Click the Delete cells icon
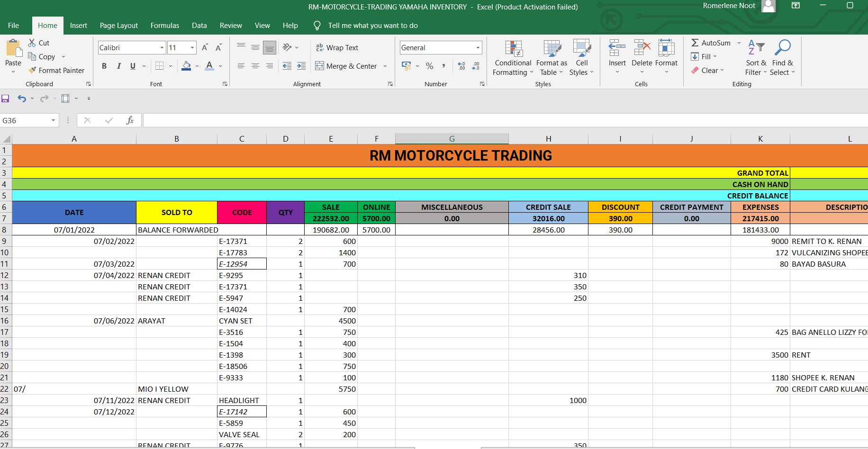Viewport: 868px width, 449px height. (642, 48)
